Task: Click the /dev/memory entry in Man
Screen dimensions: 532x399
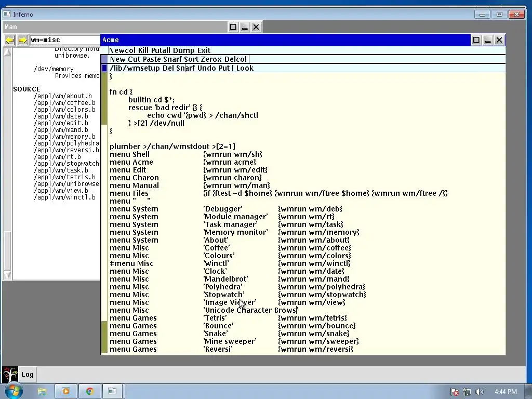Action: [54, 69]
